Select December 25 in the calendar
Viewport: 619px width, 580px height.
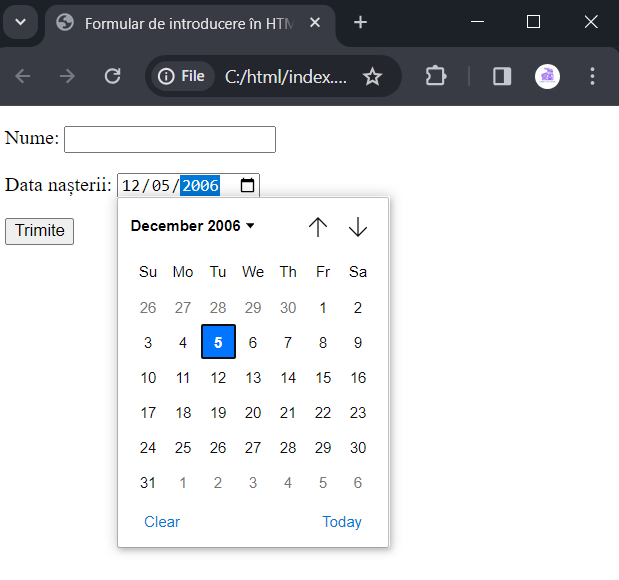[x=183, y=448]
